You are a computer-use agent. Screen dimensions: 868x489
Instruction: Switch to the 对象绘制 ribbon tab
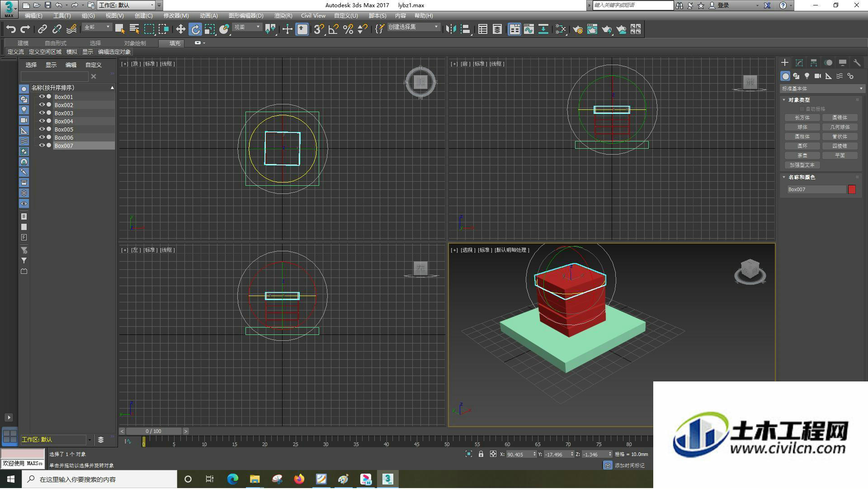[x=135, y=43]
